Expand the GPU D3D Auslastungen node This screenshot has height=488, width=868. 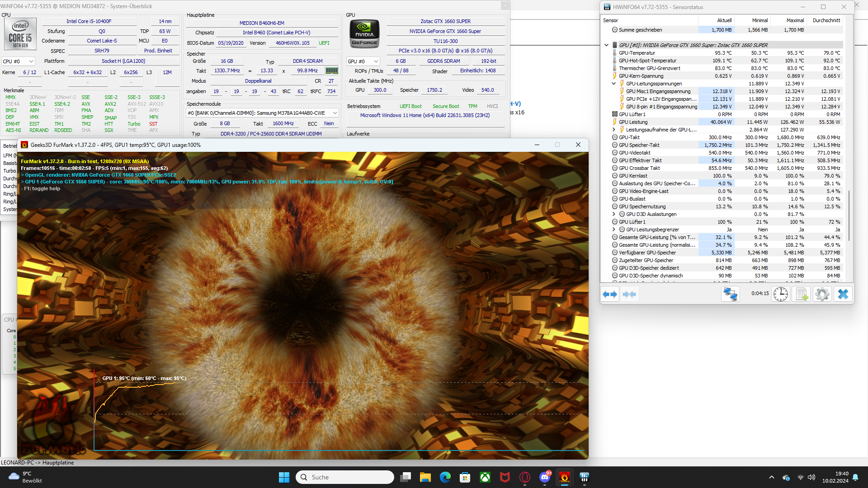point(614,214)
